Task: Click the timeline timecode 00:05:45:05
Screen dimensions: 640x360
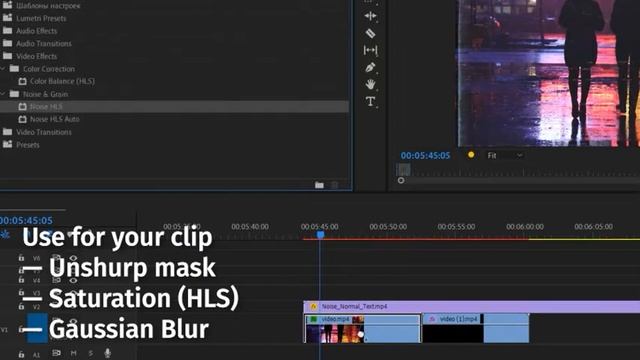Action: [27, 220]
